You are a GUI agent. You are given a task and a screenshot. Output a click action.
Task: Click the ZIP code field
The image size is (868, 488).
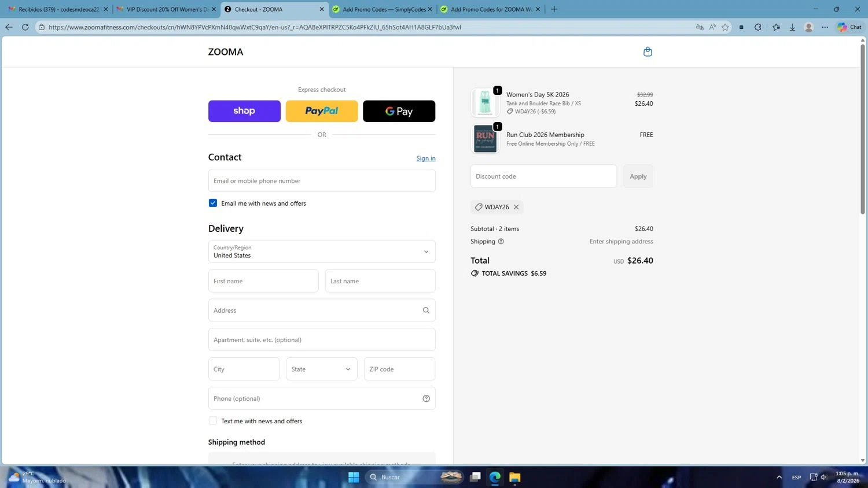[x=399, y=369]
